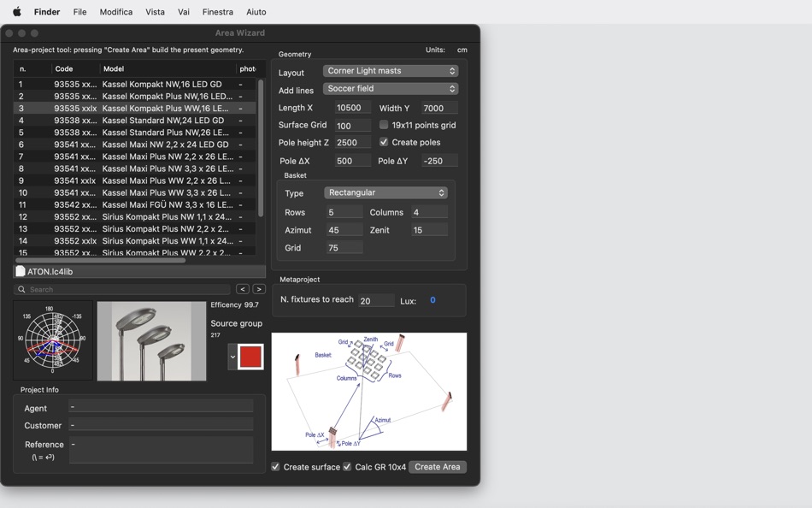Screen dimensions: 812x508
Task: Go to next fixture with > button
Action: click(x=259, y=289)
